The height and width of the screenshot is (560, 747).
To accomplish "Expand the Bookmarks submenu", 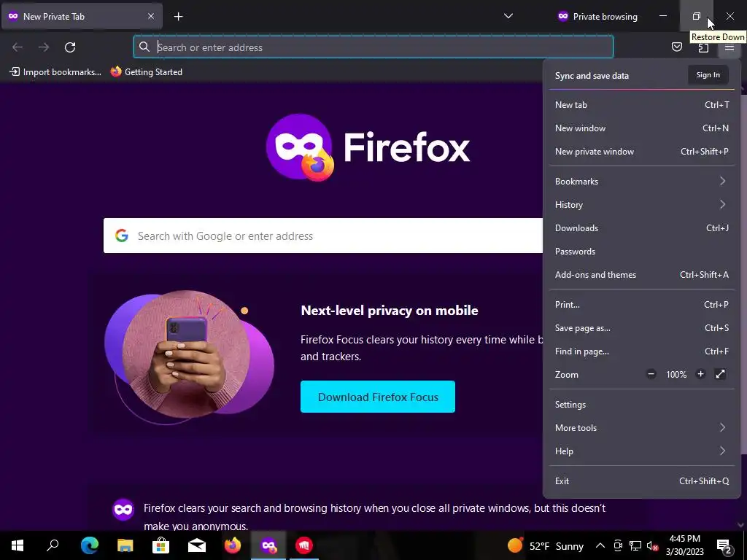I will [642, 182].
